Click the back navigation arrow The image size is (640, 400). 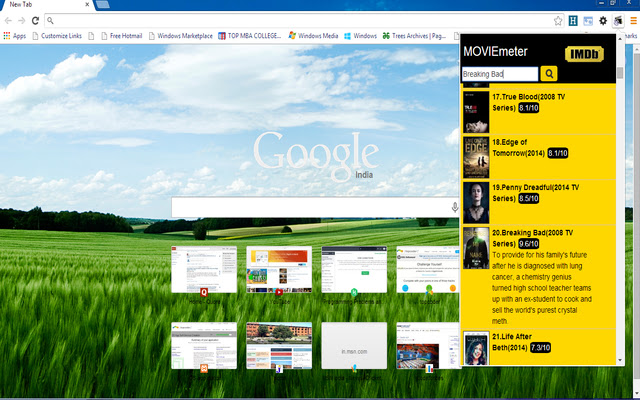8,20
